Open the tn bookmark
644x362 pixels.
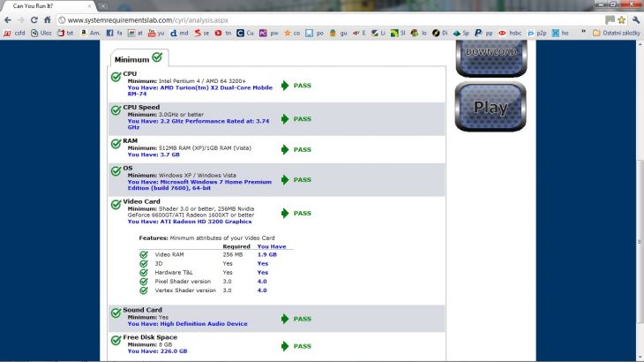tap(223, 34)
